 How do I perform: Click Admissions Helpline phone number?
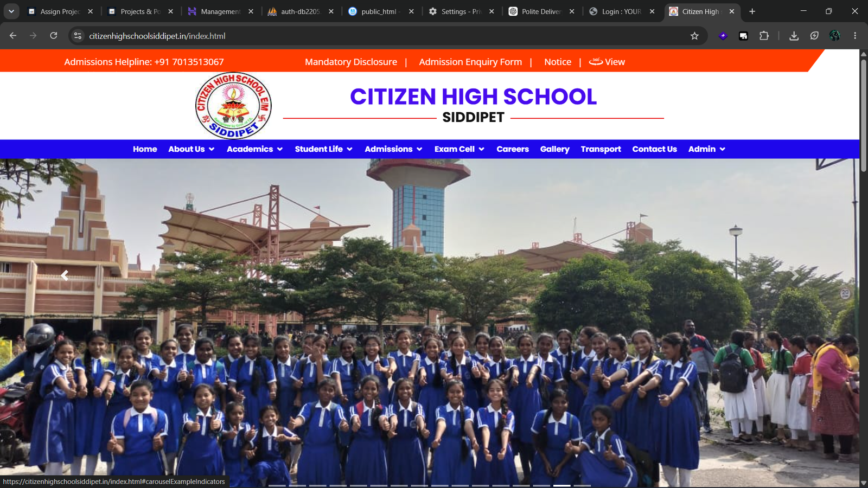click(x=189, y=62)
